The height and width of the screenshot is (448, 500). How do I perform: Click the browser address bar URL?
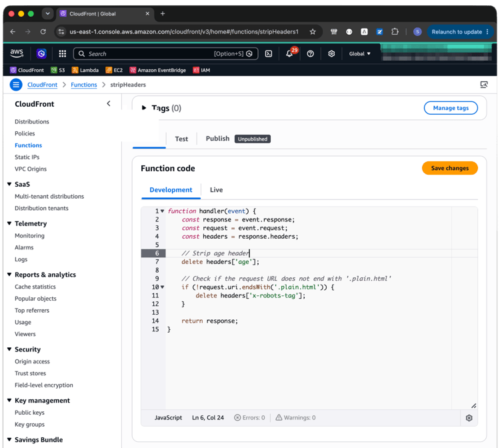point(184,31)
